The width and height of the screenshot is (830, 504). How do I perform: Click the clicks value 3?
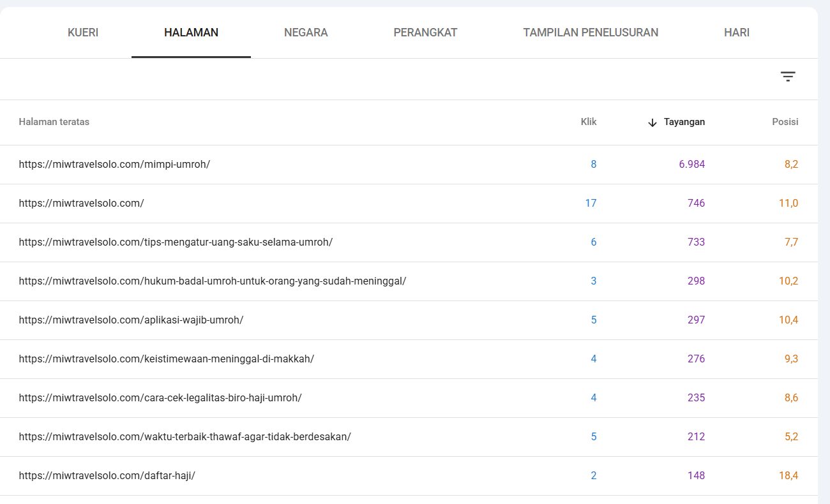[594, 281]
